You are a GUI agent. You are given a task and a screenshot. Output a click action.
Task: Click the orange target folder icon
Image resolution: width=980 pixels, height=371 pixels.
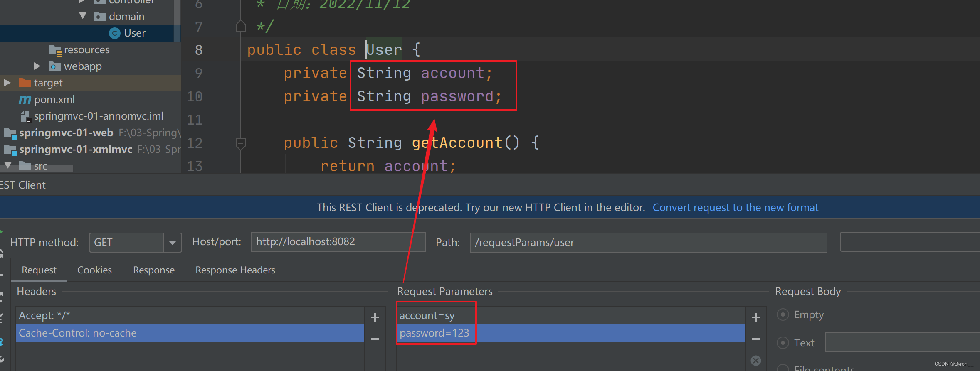(x=25, y=83)
